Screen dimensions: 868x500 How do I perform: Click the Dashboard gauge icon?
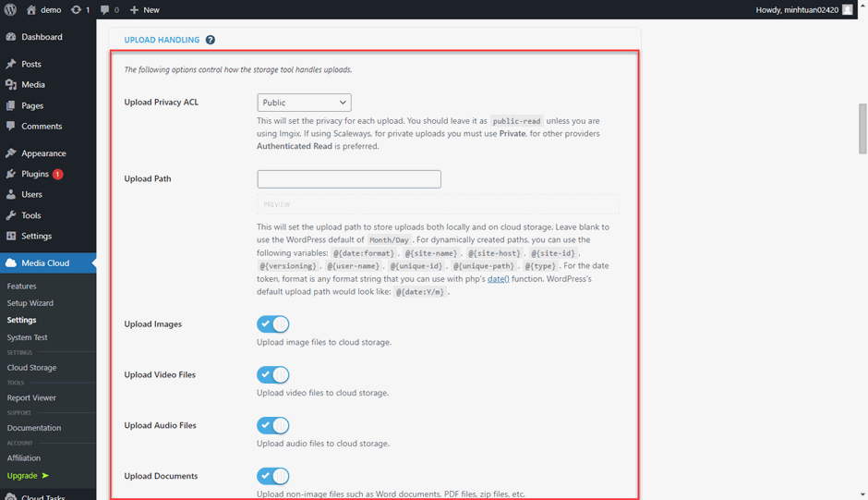pos(11,37)
